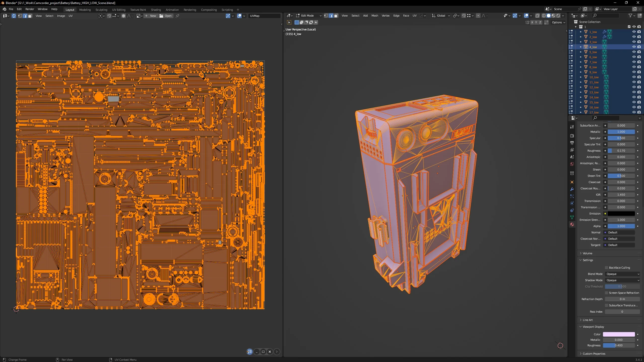Click the Select Box tool icon in viewport
644x362 pixels.
289,22
